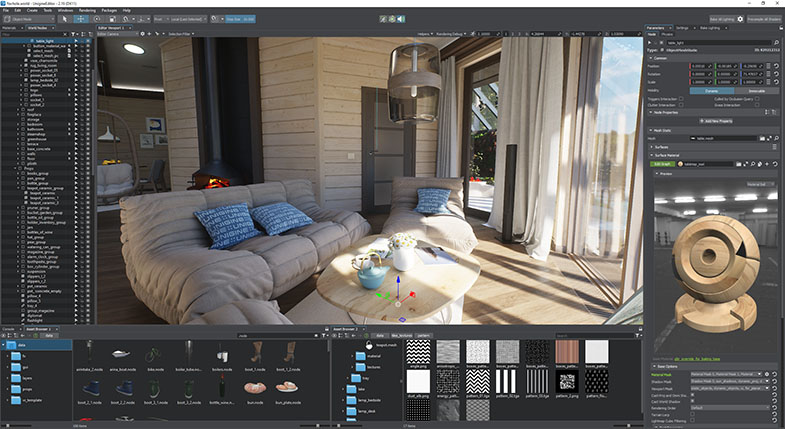Image resolution: width=785 pixels, height=429 pixels.
Task: Open the Rendering menu
Action: [x=87, y=10]
